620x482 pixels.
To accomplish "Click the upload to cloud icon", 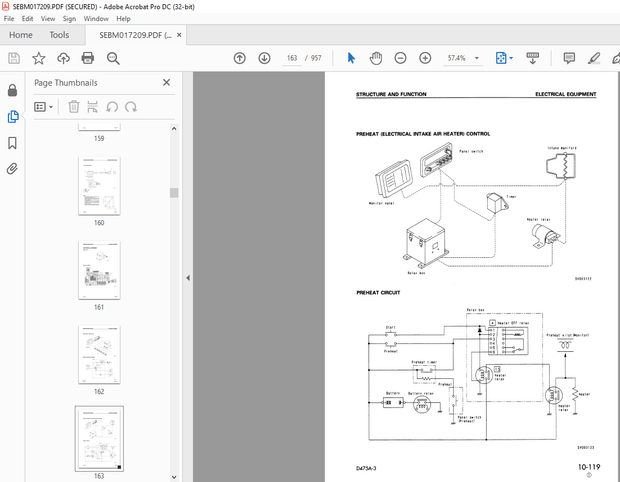I will pos(63,58).
